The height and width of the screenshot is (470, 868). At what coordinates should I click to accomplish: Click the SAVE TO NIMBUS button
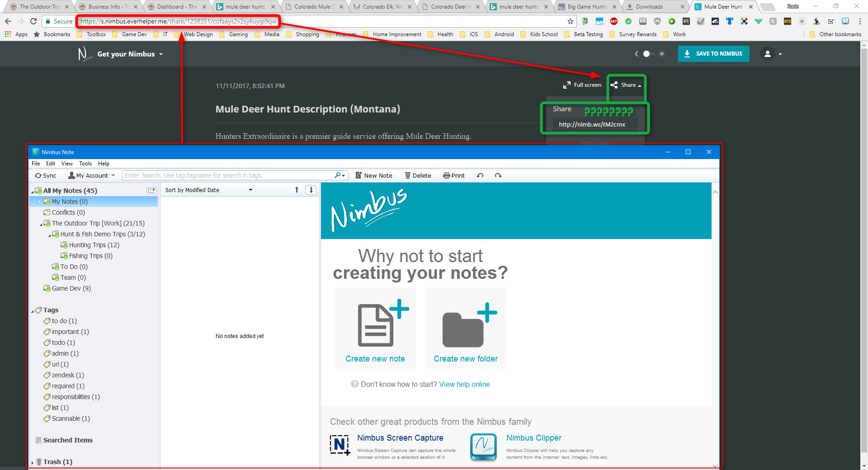point(713,54)
